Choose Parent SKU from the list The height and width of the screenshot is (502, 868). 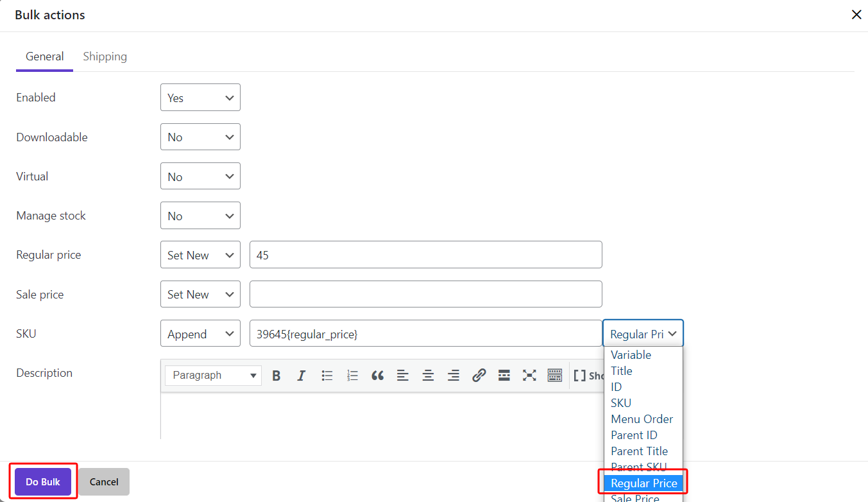(x=643, y=467)
